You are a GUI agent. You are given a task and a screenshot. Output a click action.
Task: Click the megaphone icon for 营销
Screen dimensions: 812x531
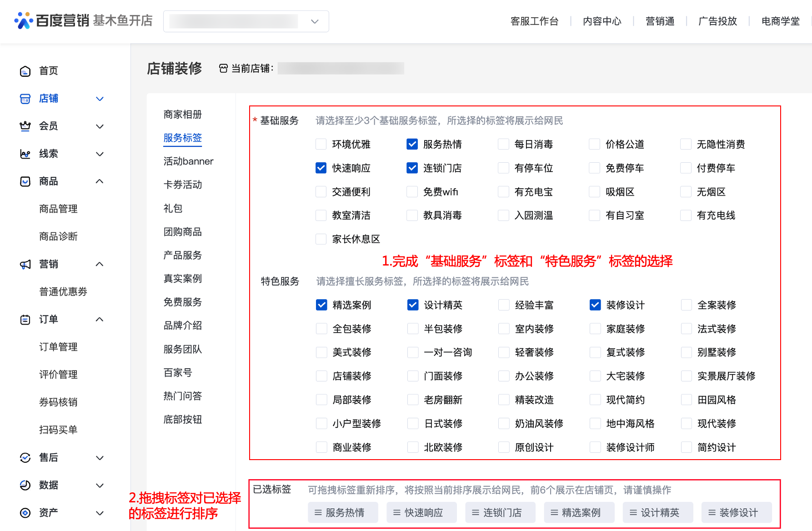25,264
